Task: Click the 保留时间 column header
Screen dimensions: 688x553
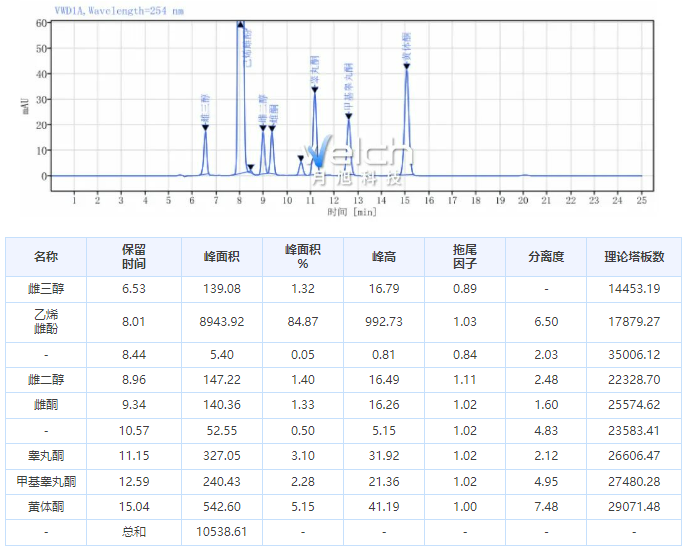Action: [x=134, y=257]
